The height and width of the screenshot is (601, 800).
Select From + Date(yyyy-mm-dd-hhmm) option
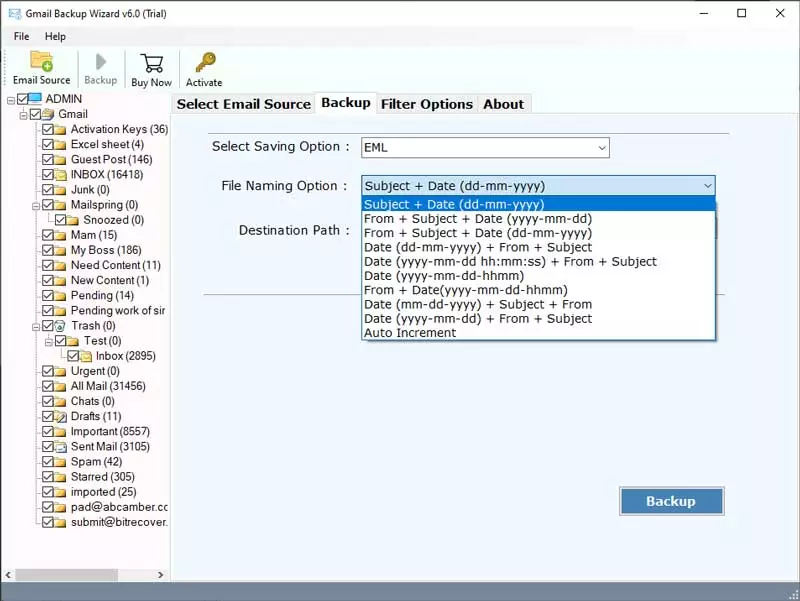tap(465, 290)
